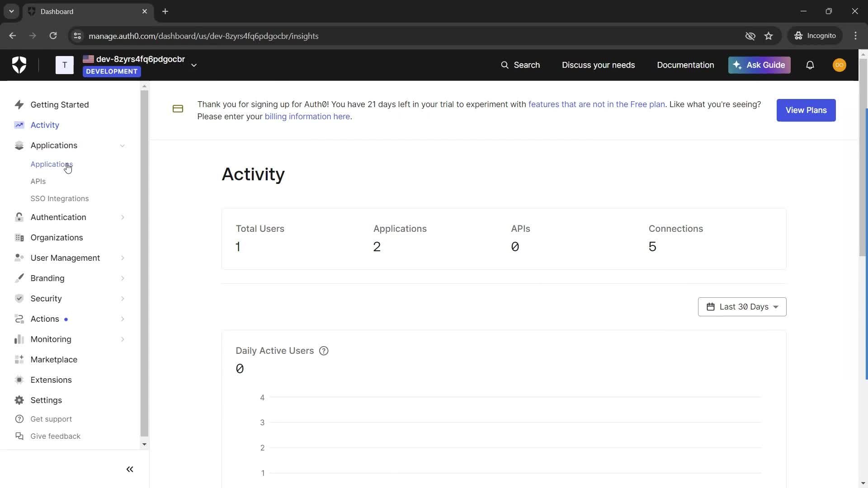This screenshot has width=868, height=488.
Task: Click the Organizations building icon
Action: point(19,238)
